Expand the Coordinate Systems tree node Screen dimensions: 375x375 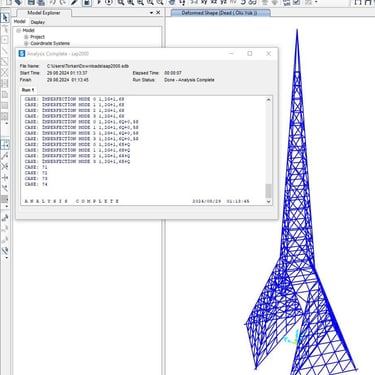26,43
